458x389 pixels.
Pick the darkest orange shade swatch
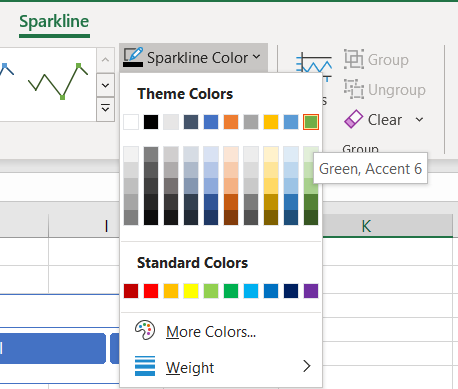[x=231, y=217]
